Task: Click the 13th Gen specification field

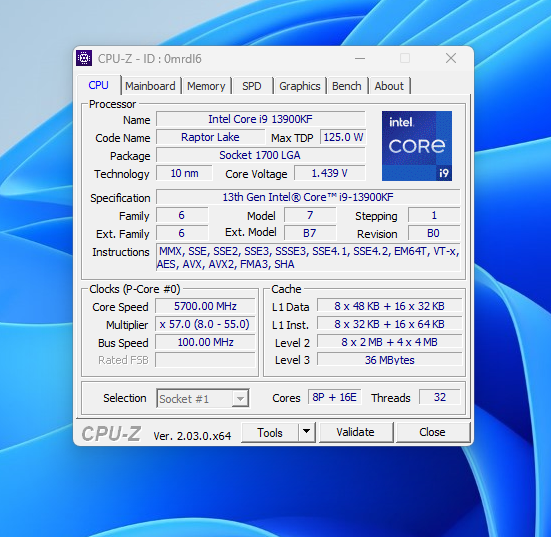Action: (308, 197)
